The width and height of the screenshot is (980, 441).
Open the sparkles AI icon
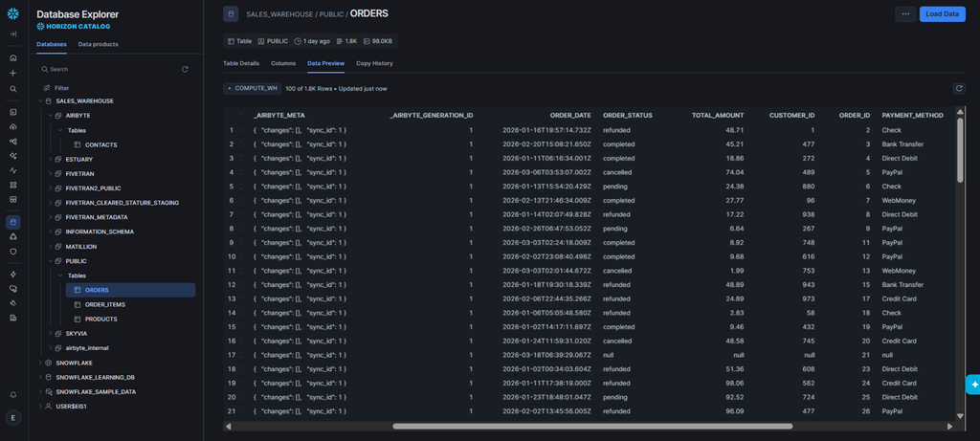tap(13, 156)
